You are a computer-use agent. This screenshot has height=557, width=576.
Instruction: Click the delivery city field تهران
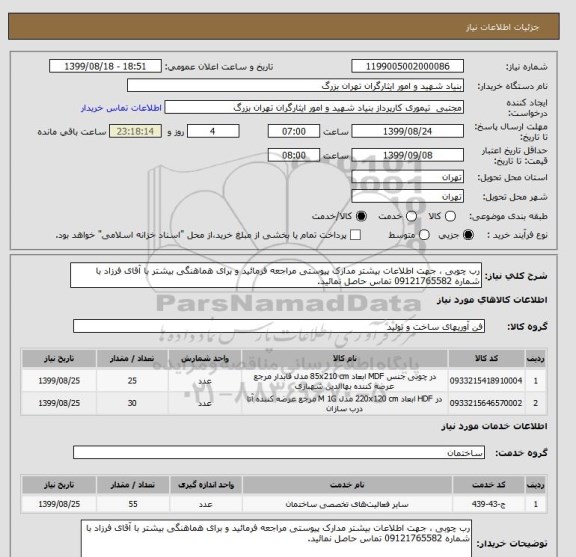(x=407, y=197)
